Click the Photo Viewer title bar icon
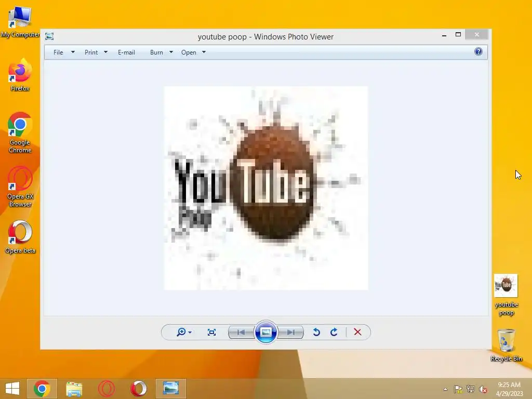532x399 pixels. 49,36
